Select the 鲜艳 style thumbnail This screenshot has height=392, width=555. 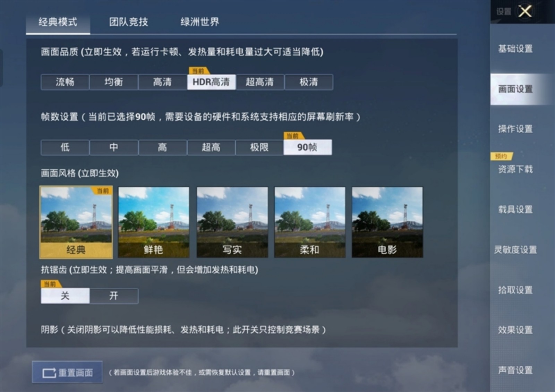click(154, 222)
